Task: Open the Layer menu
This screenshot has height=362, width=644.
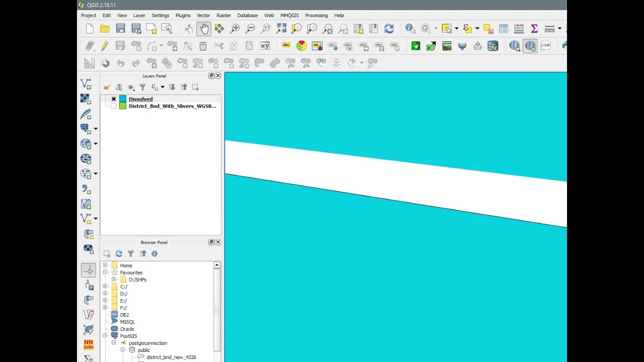Action: [139, 16]
